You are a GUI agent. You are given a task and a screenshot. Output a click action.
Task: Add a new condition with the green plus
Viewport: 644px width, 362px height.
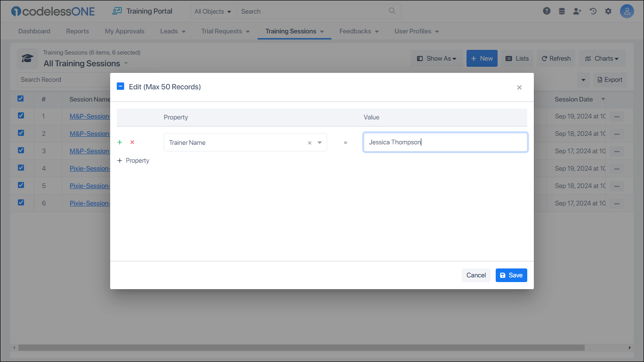[x=120, y=142]
